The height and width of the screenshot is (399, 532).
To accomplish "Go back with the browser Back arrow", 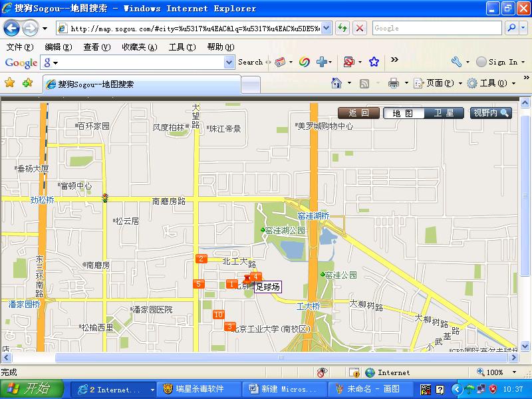I will [11, 28].
